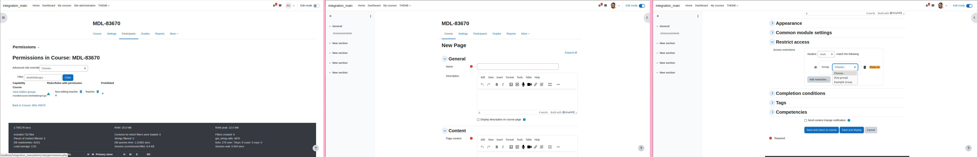Insert link in Description editor
This screenshot has height=157, width=980.
coord(535,84)
